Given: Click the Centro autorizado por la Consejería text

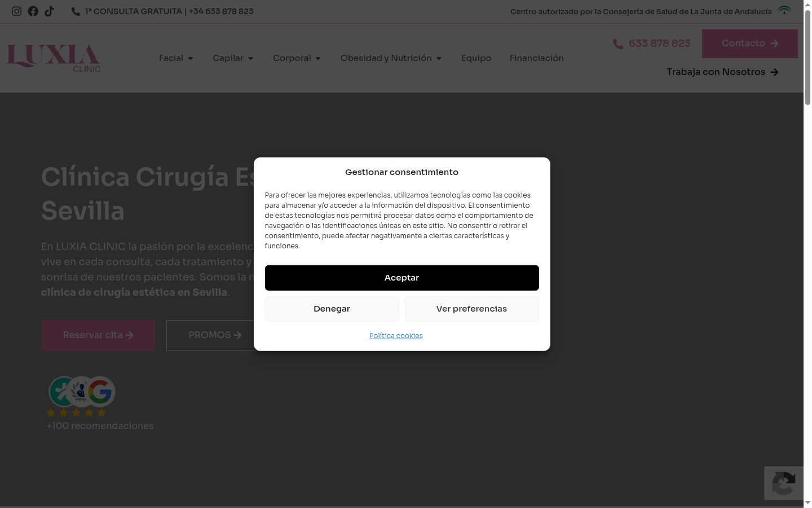Looking at the screenshot, I should (x=641, y=11).
